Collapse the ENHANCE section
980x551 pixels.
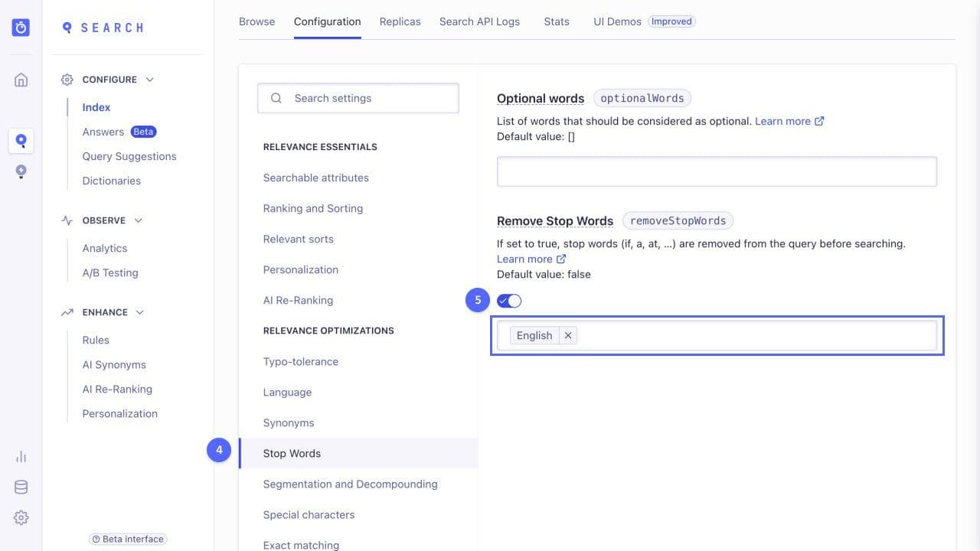[139, 312]
